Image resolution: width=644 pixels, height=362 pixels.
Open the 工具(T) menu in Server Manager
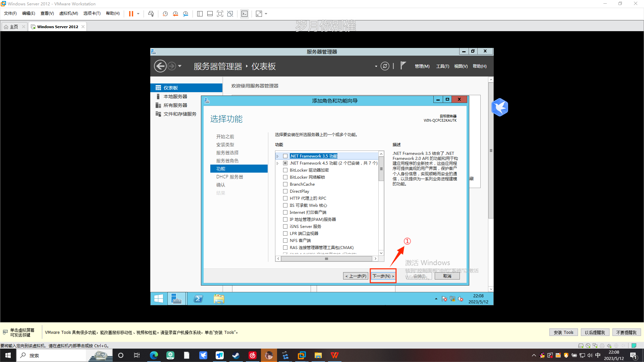[443, 66]
